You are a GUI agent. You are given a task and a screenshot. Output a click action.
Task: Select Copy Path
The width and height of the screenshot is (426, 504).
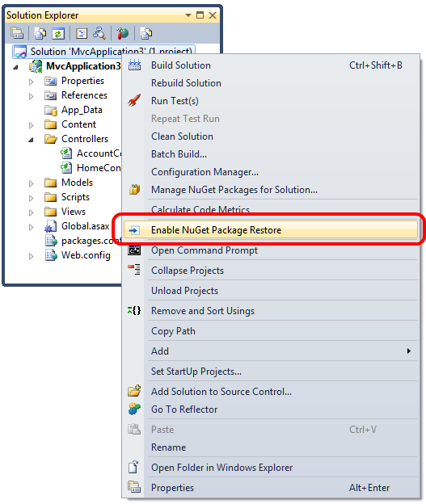(x=271, y=331)
